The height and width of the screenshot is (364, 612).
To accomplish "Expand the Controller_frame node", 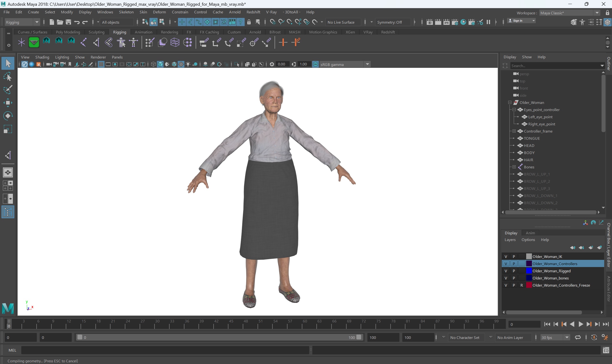I will coord(514,131).
